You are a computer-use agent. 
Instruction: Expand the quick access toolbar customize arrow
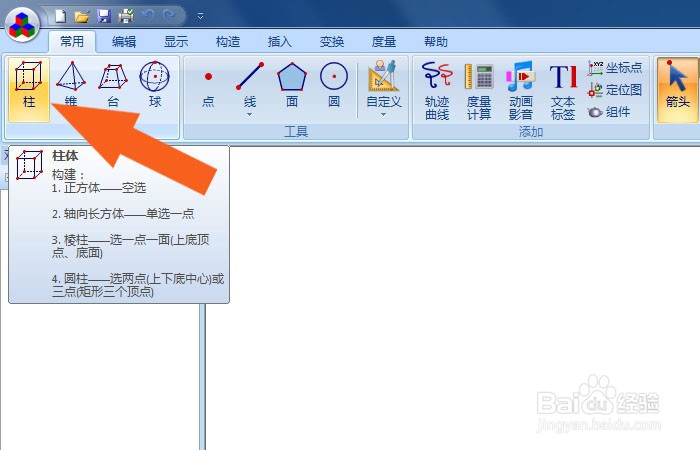200,16
